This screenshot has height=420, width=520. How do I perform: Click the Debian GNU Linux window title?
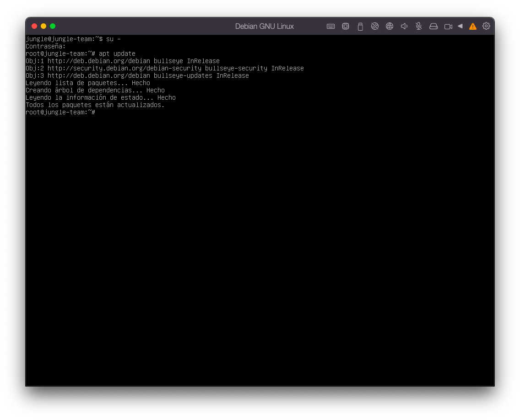(x=264, y=27)
